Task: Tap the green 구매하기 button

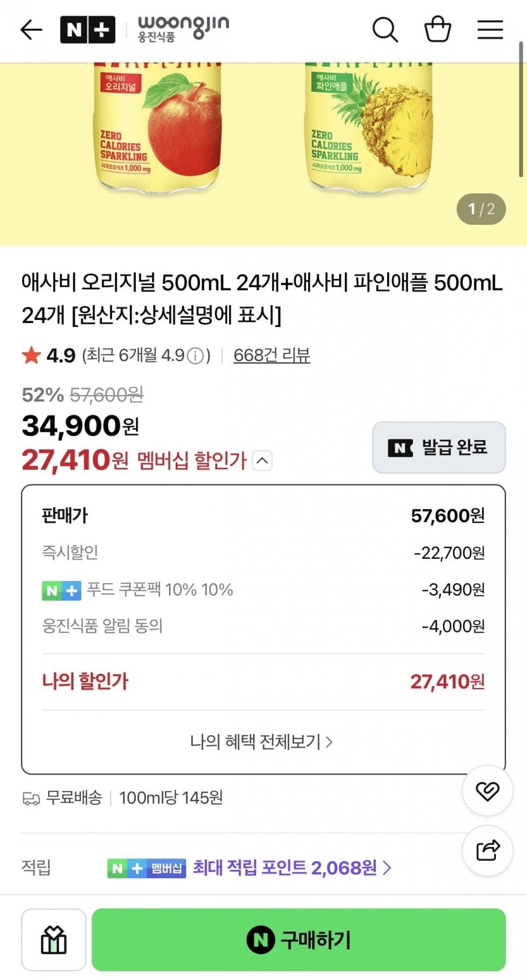Action: click(299, 940)
